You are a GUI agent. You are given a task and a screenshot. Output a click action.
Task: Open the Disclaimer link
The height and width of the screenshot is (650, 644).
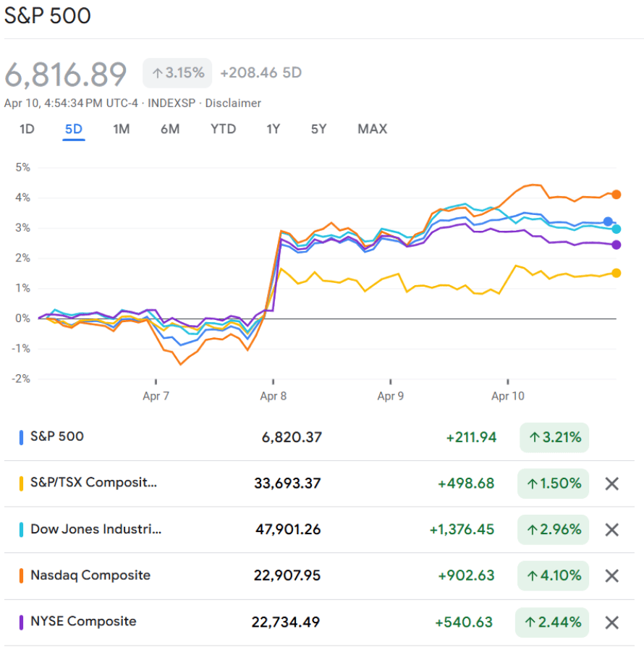click(233, 104)
